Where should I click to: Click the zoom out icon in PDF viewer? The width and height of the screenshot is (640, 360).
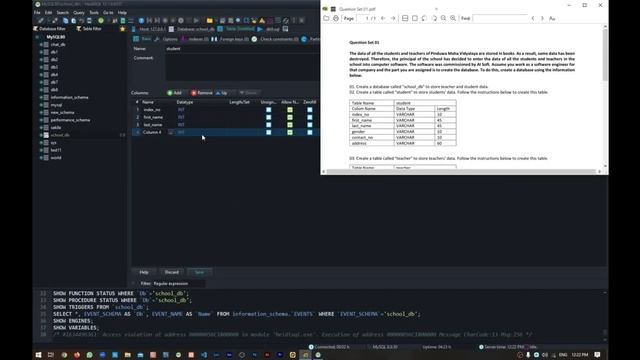444,18
